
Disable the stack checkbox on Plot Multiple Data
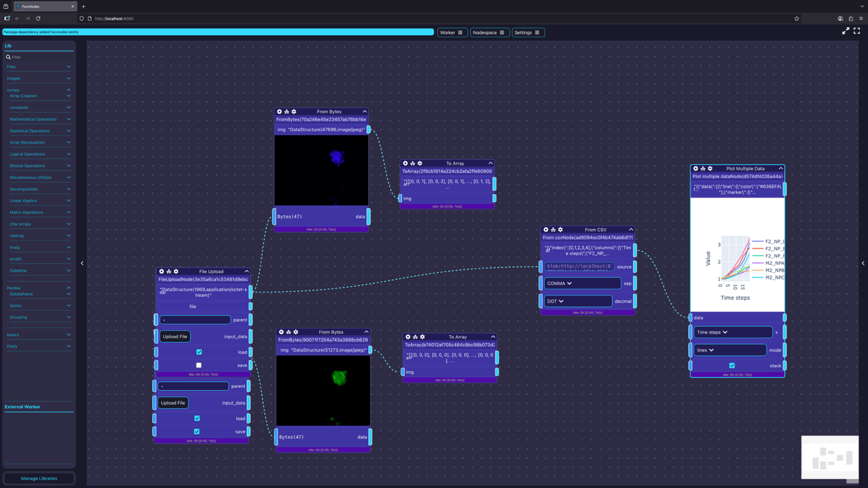click(731, 365)
